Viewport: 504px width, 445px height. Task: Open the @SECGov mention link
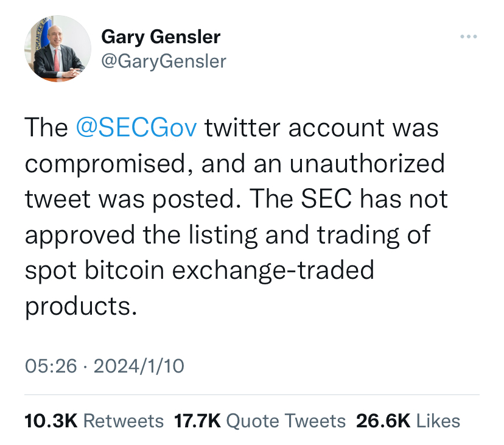pos(136,129)
